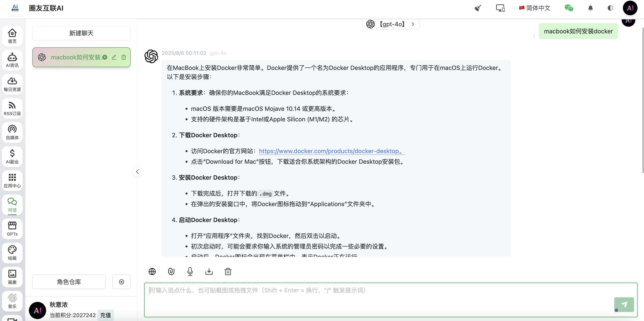Viewport: 644px width, 321px height.
Task: Click the microphone voice input icon
Action: coord(190,271)
